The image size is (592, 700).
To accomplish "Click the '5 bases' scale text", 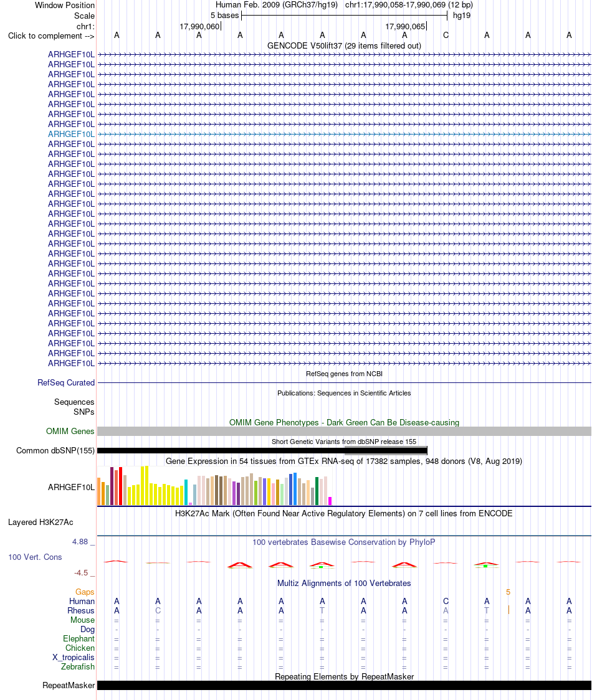I will (x=225, y=15).
